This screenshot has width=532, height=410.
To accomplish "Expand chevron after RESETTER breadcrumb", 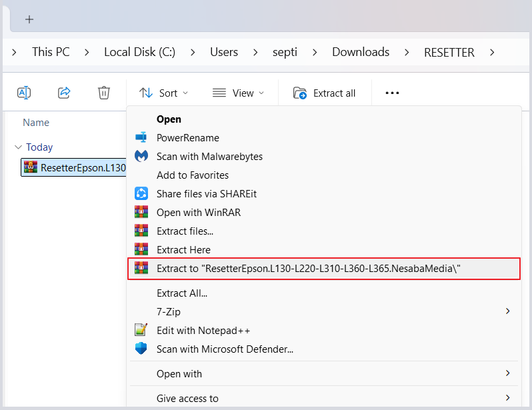I will click(492, 52).
